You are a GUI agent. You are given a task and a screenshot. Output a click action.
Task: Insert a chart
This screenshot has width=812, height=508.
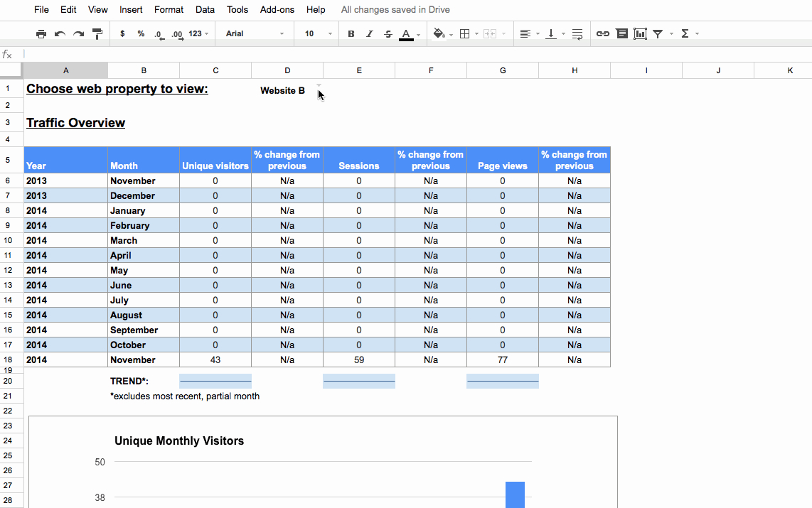click(641, 33)
